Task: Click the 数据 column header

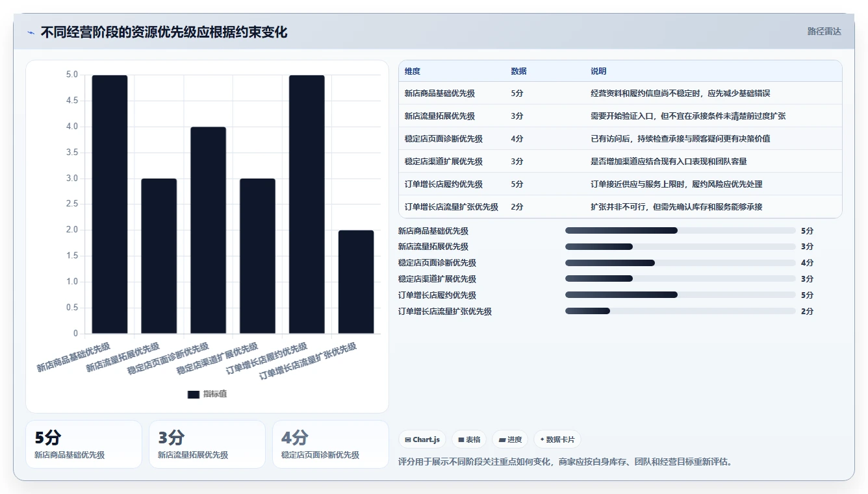Action: [x=518, y=71]
